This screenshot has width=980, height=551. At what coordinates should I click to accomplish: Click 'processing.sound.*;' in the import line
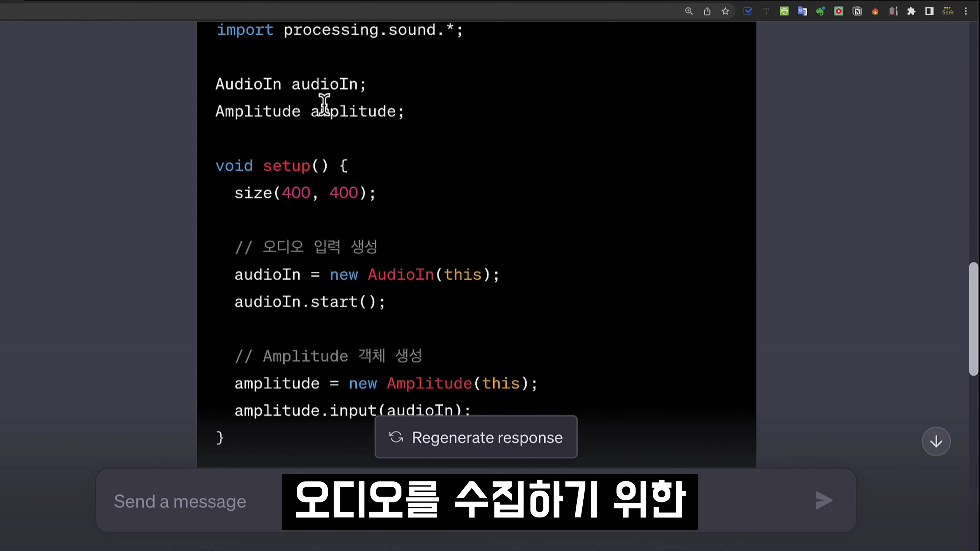[373, 30]
